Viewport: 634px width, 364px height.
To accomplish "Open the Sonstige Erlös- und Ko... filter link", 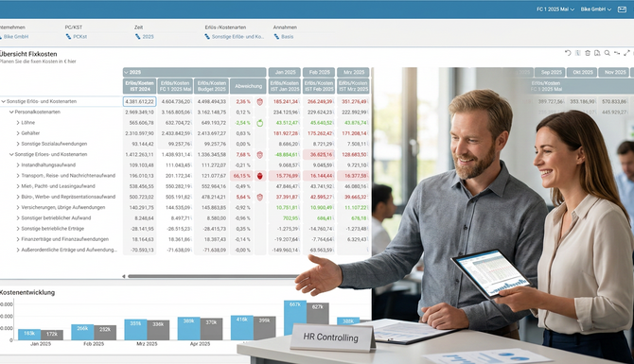I will [238, 36].
